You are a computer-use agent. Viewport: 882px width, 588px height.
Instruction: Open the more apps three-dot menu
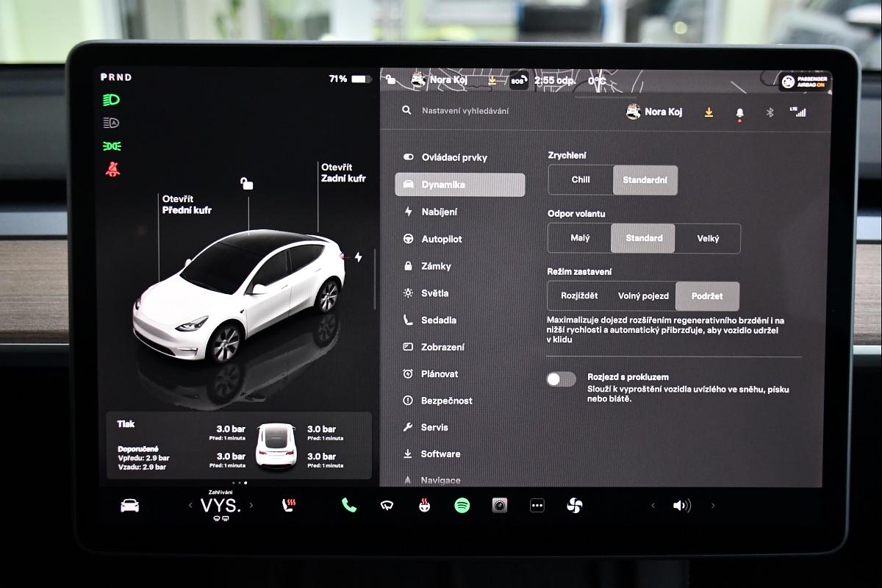(x=537, y=505)
